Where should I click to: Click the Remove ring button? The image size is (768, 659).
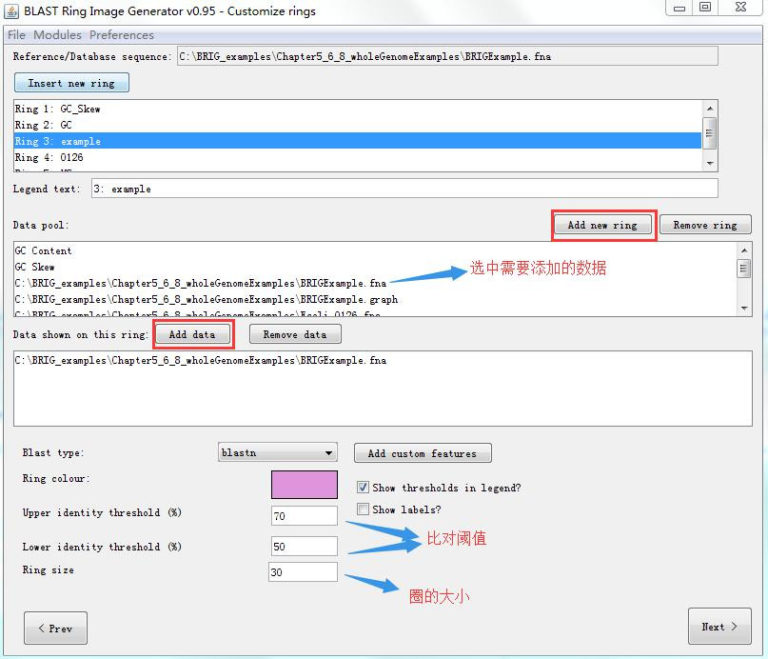[x=705, y=225]
